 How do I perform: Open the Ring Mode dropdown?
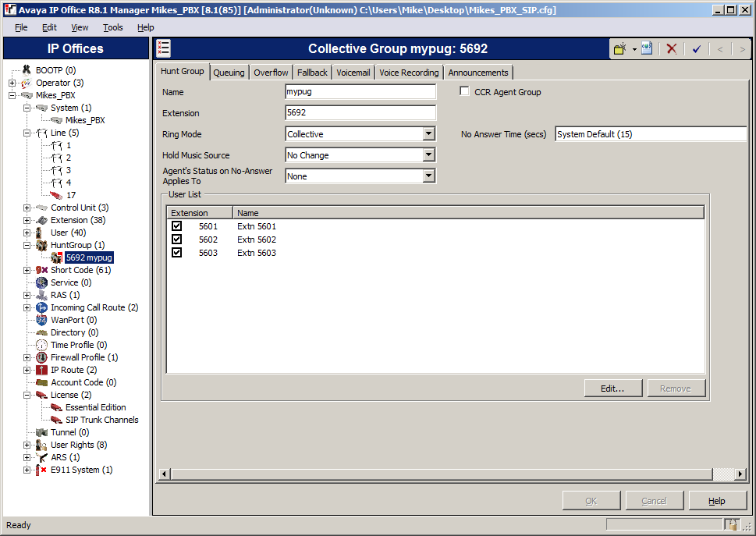click(428, 133)
